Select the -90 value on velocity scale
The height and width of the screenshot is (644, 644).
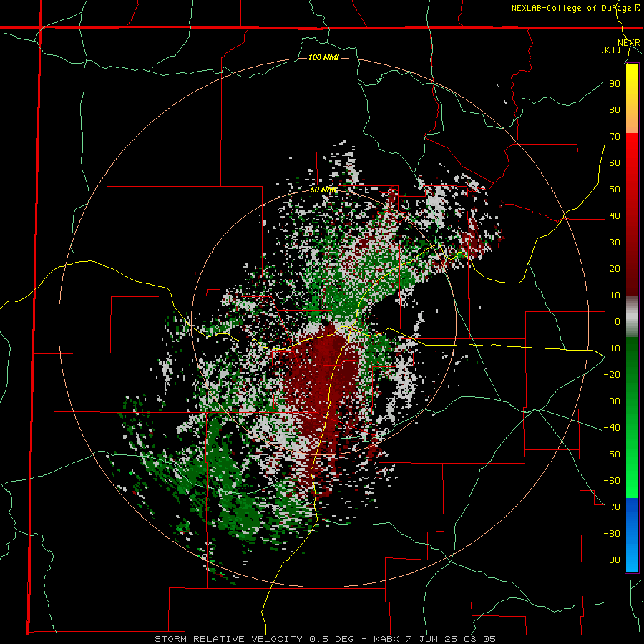click(x=612, y=560)
